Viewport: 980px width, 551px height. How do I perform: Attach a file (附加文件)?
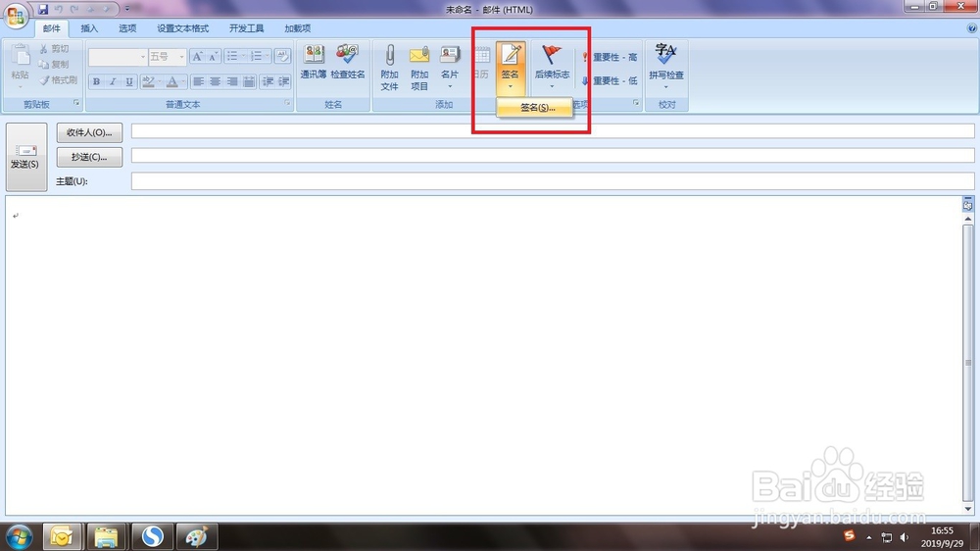tap(389, 68)
